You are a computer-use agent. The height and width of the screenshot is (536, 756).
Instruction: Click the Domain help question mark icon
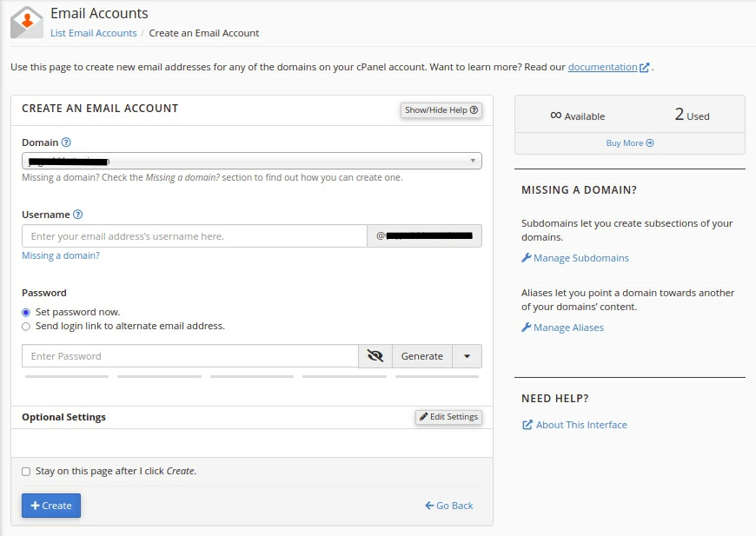tap(66, 142)
